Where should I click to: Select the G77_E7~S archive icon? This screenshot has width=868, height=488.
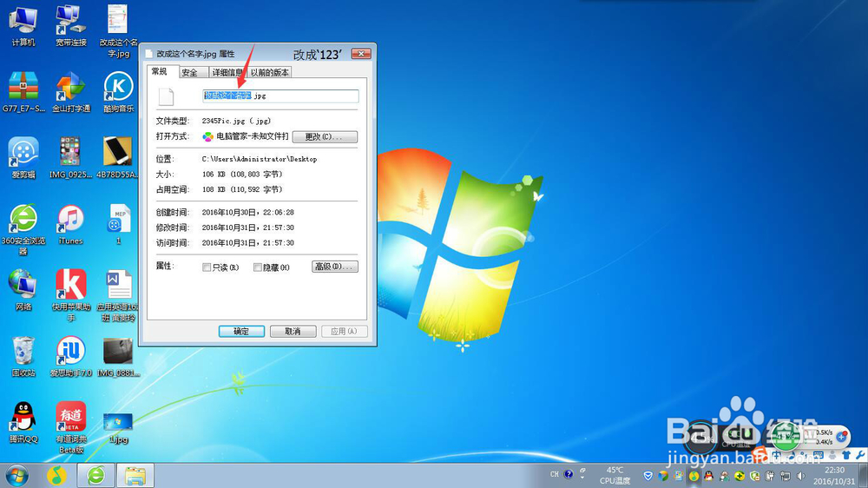[x=23, y=92]
